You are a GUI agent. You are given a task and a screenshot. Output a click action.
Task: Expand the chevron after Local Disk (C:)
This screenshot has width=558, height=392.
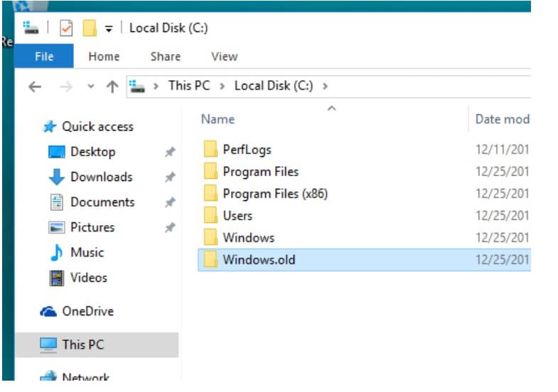point(325,86)
